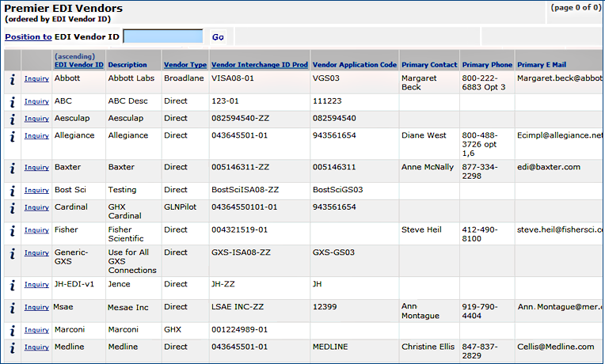This screenshot has width=605, height=364.
Task: Click info icon in Cardinal row
Action: coord(13,207)
